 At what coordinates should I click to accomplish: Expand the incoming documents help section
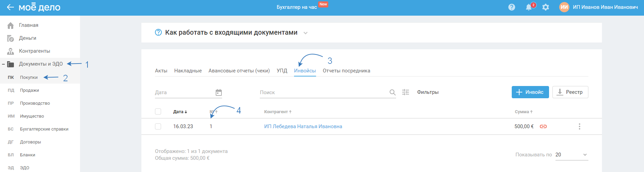(x=306, y=33)
